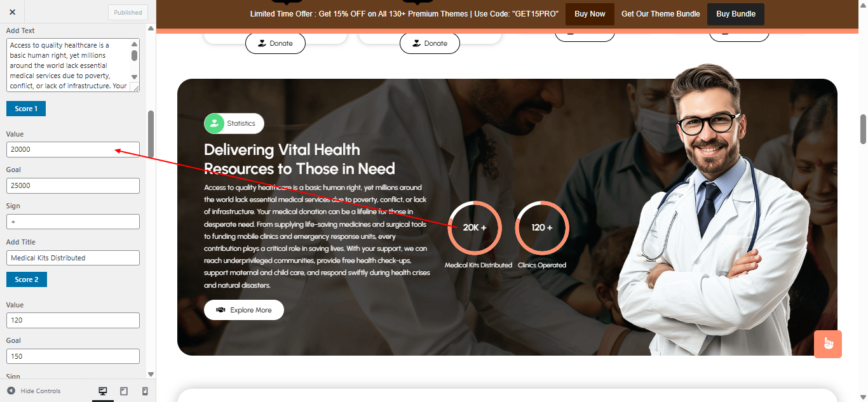Switch to desktop preview icon
Image resolution: width=868 pixels, height=402 pixels.
pos(103,391)
